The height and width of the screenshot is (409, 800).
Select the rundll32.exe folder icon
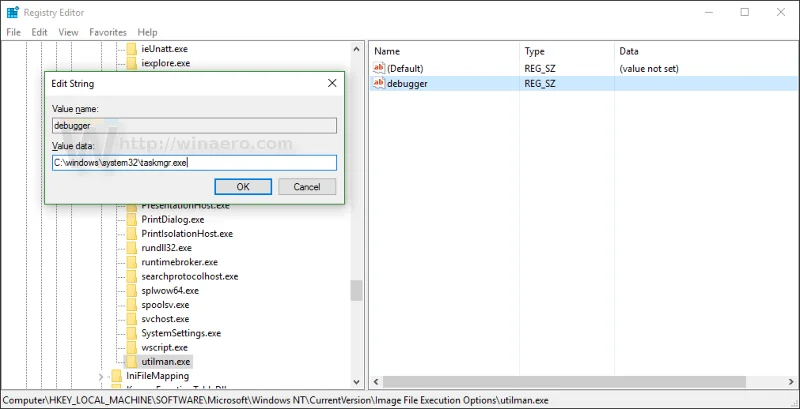(x=132, y=248)
